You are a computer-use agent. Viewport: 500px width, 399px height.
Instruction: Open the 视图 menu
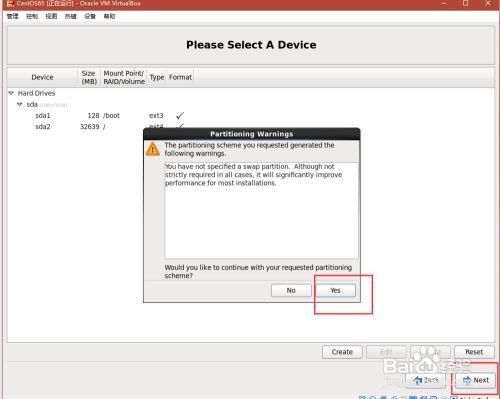(x=51, y=16)
